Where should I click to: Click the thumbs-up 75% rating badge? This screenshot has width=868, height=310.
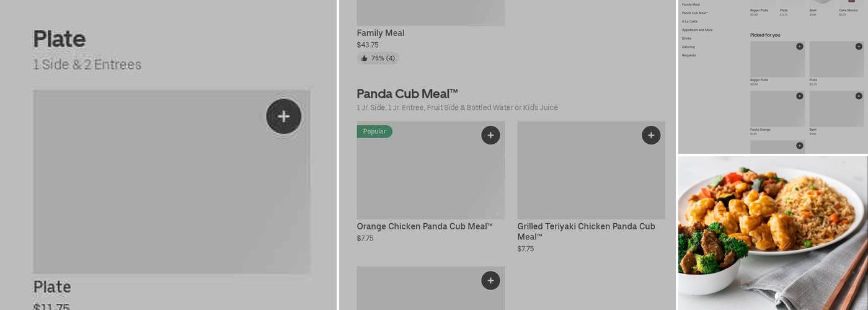tap(378, 58)
